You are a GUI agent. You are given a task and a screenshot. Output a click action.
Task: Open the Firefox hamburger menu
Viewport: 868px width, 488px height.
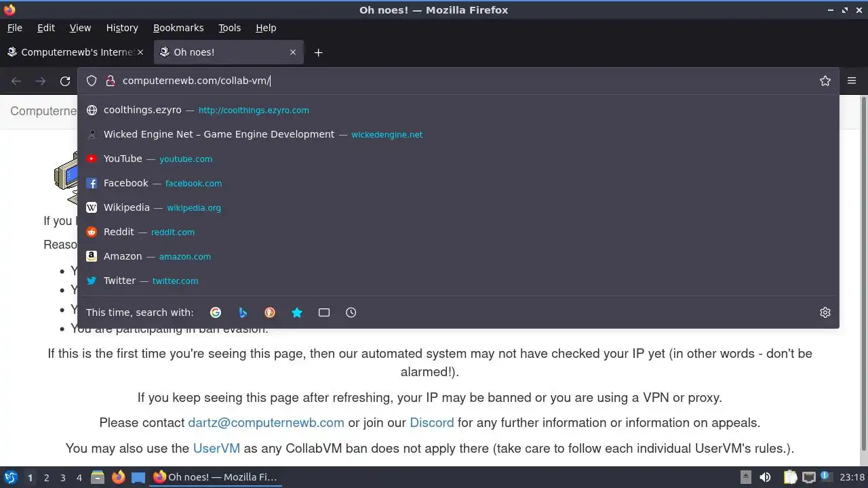pos(852,81)
